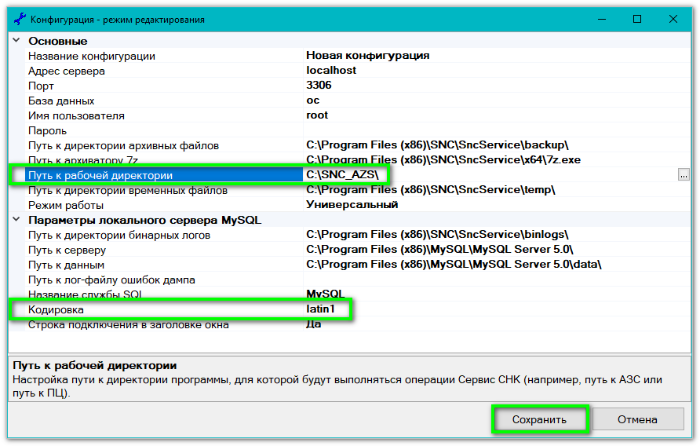Click the browse ellipsis button for the working directory
700x446 pixels.
(684, 175)
